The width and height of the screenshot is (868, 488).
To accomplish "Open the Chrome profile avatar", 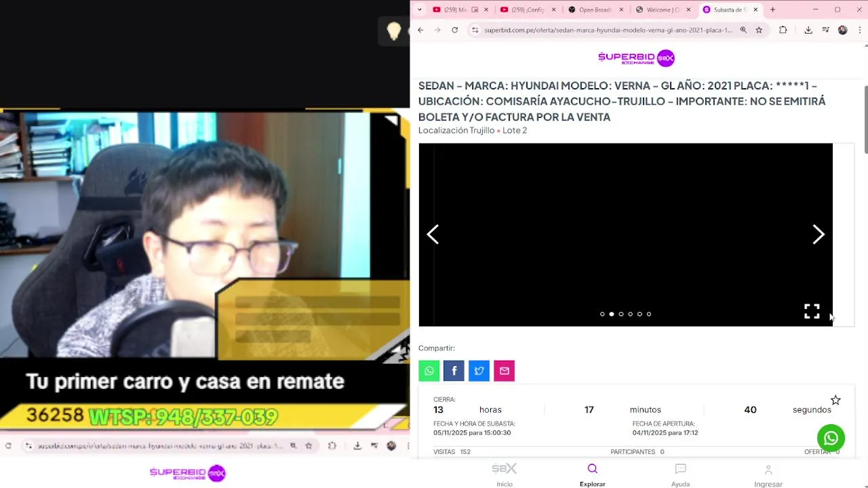I will coord(843,30).
